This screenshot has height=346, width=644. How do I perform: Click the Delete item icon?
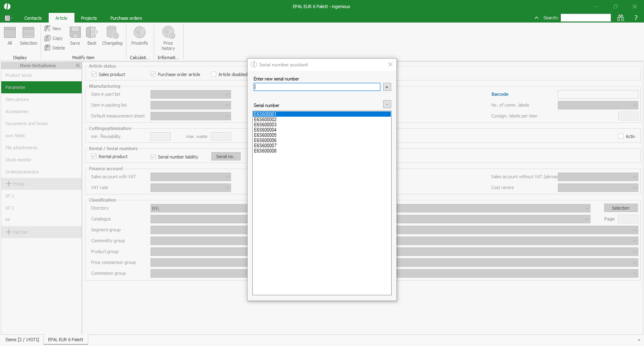pos(47,48)
